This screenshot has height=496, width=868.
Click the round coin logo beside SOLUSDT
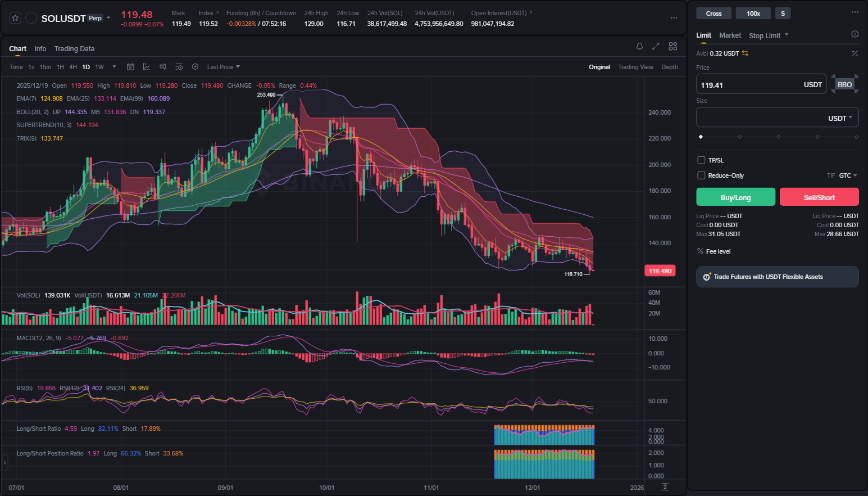(31, 18)
